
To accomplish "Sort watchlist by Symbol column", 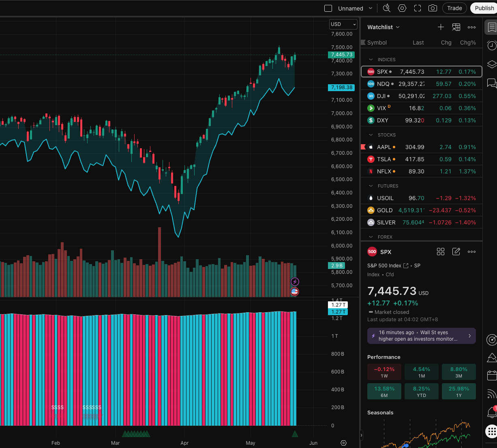I will (377, 43).
